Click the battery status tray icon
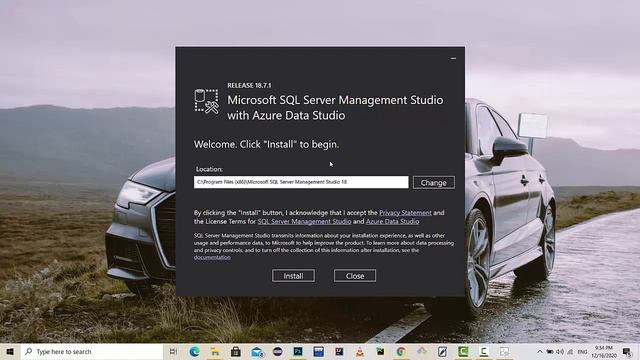 550,351
